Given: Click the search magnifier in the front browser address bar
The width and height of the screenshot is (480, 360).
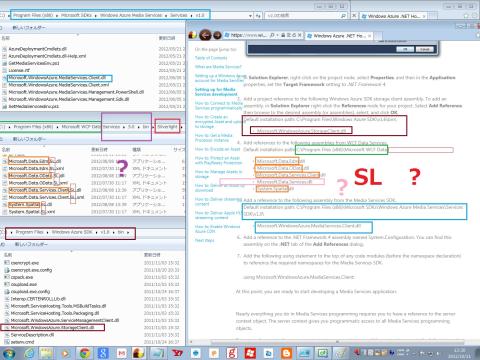Looking at the screenshot, I should pyautogui.click(x=272, y=35).
